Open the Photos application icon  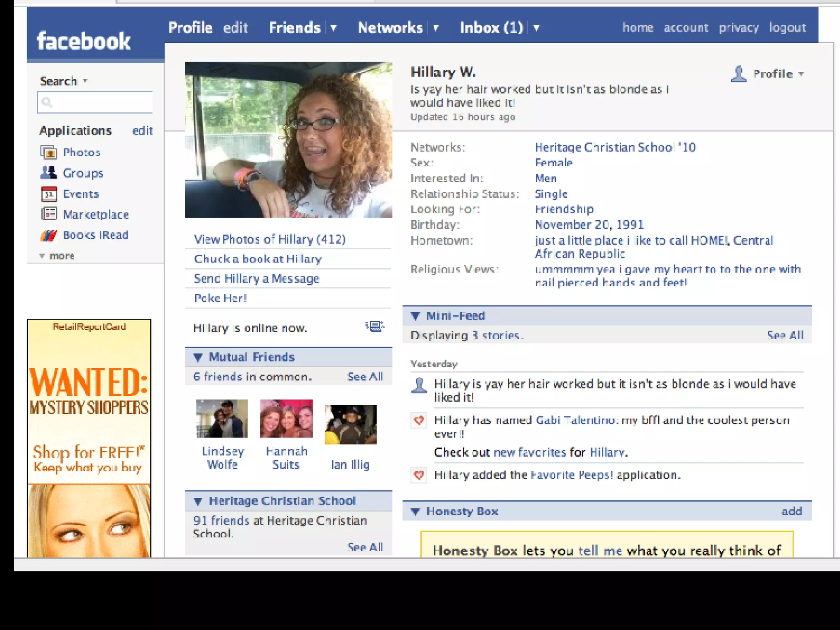click(48, 153)
